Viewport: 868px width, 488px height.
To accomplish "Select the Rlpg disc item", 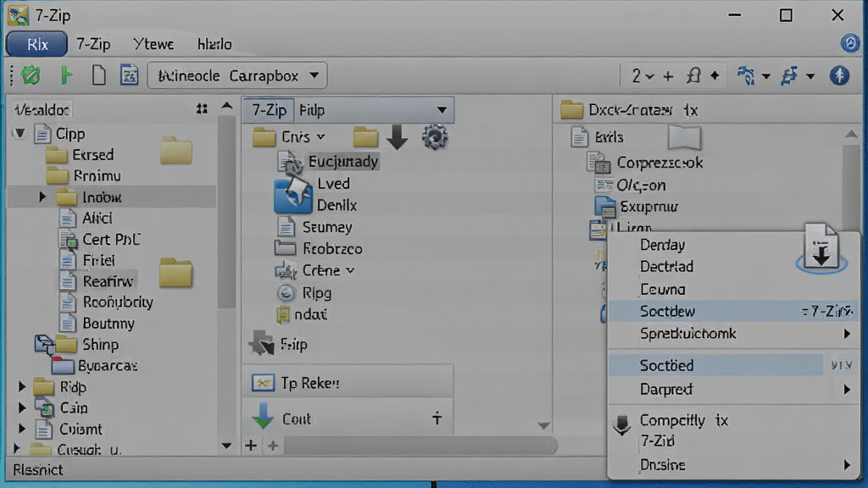I will point(304,292).
